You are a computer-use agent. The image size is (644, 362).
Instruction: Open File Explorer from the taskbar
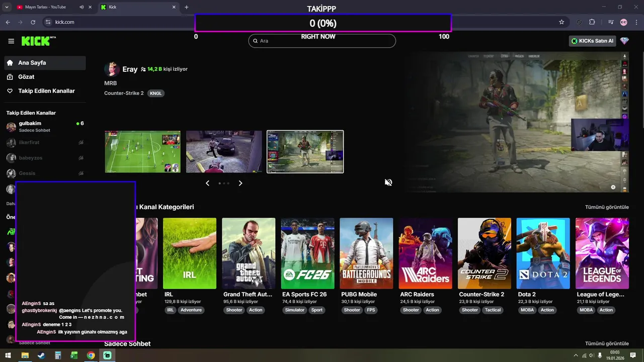[25, 355]
